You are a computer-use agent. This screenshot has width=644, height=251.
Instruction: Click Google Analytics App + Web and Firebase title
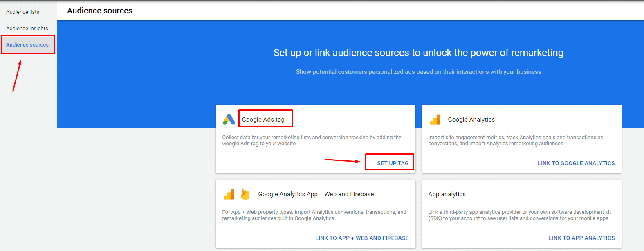point(316,194)
